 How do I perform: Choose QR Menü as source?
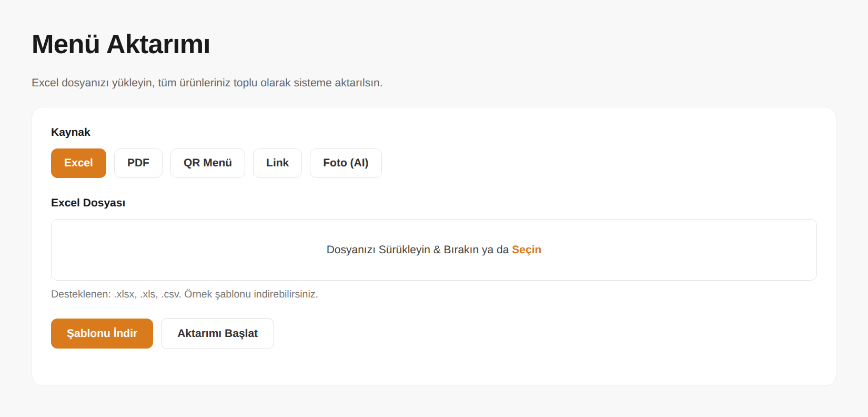point(208,163)
